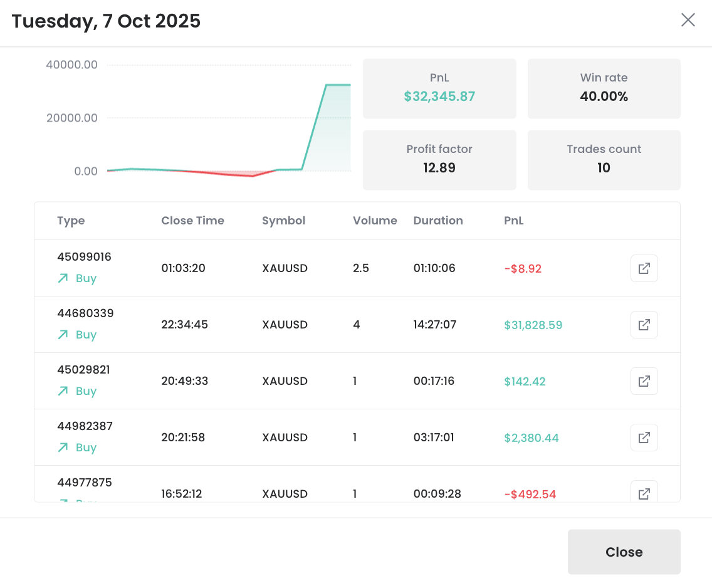Select the Trades count stat card
This screenshot has height=588, width=712.
pos(604,160)
